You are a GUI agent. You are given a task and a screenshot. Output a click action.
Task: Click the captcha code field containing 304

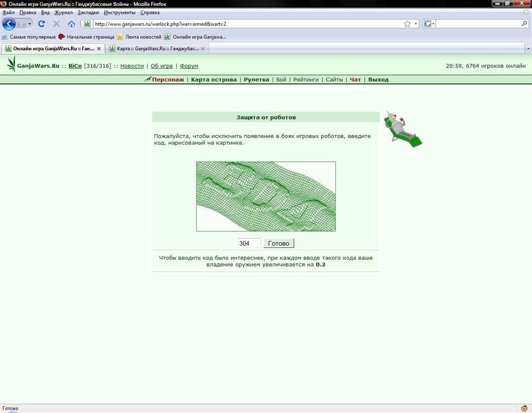(249, 243)
